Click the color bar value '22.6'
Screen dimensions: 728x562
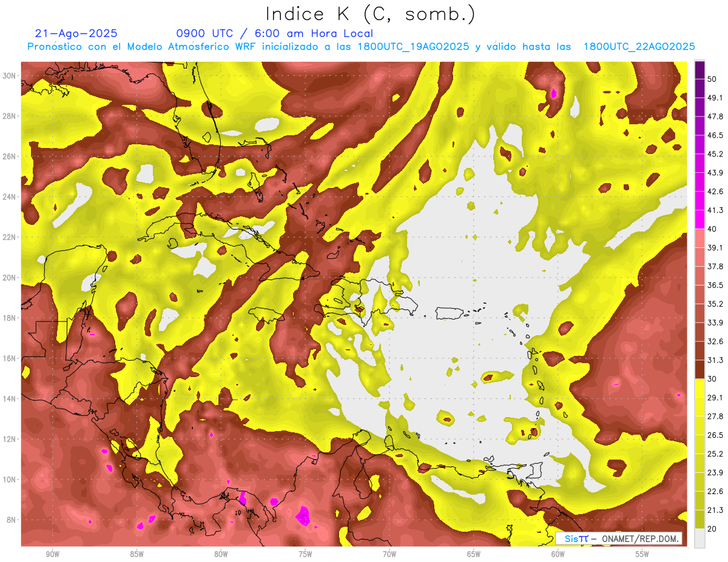coord(715,491)
